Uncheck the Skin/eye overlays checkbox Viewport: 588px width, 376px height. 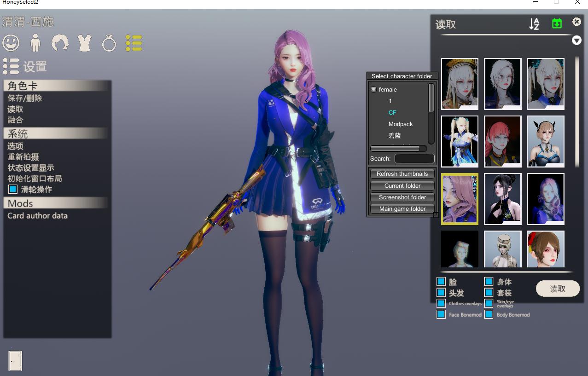tap(489, 303)
